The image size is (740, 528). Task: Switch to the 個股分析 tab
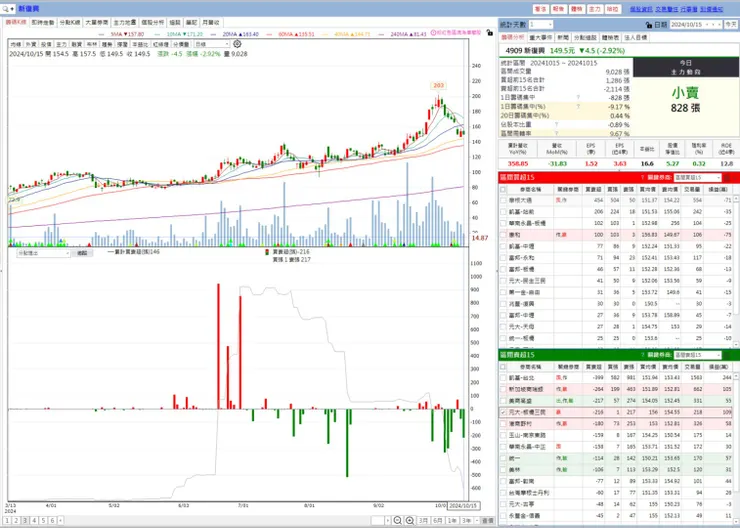point(152,23)
